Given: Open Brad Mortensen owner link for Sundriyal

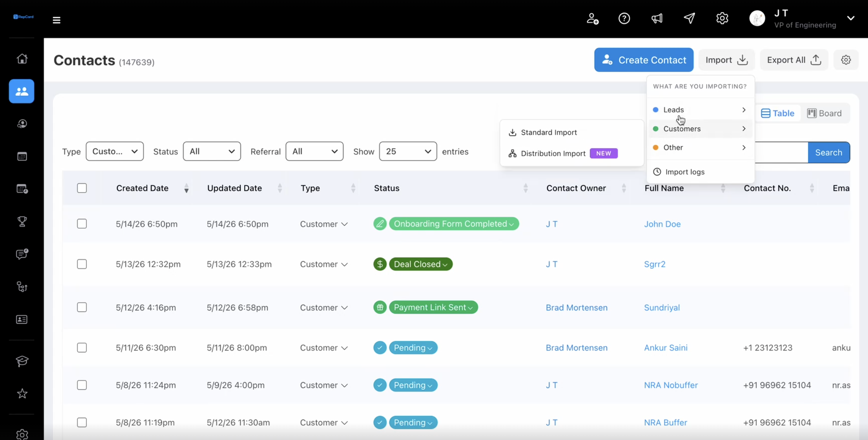Looking at the screenshot, I should (577, 308).
